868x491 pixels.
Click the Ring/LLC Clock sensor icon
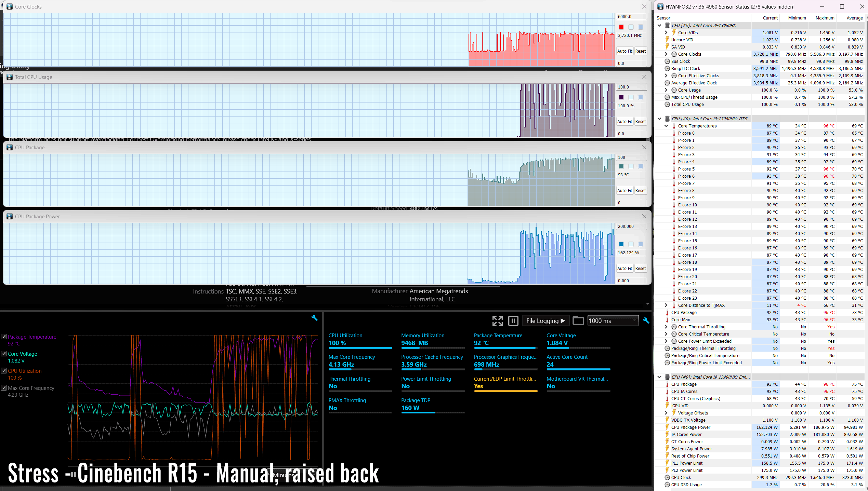pyautogui.click(x=667, y=69)
